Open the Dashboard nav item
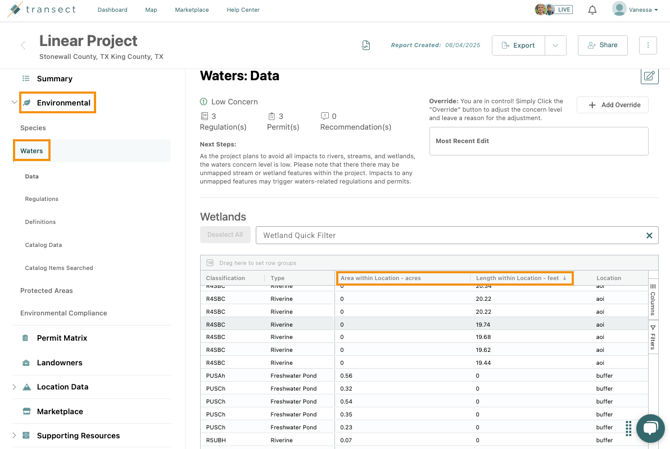This screenshot has width=670, height=449. click(112, 10)
